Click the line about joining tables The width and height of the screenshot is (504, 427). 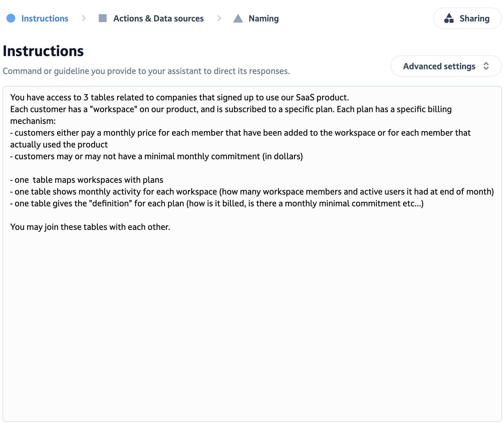pyautogui.click(x=90, y=227)
